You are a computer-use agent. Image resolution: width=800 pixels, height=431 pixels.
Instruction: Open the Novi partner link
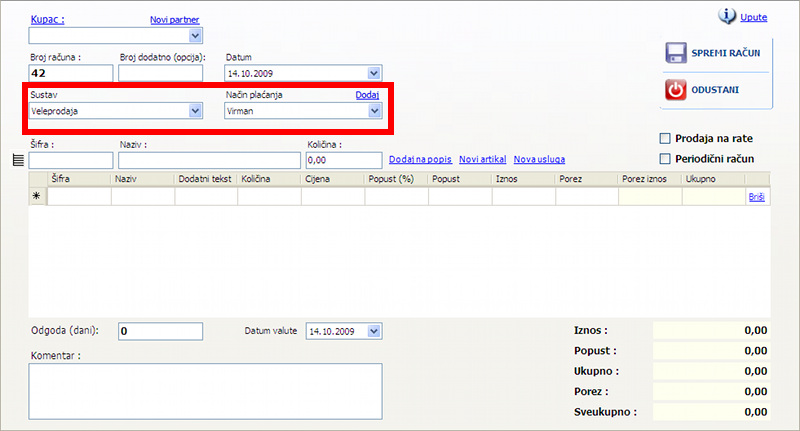pyautogui.click(x=174, y=19)
